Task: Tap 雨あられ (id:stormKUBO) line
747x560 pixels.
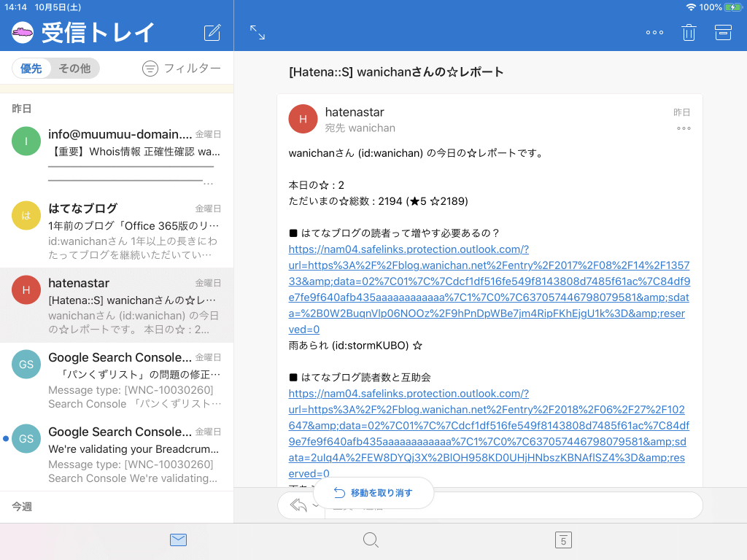Action: [x=355, y=345]
